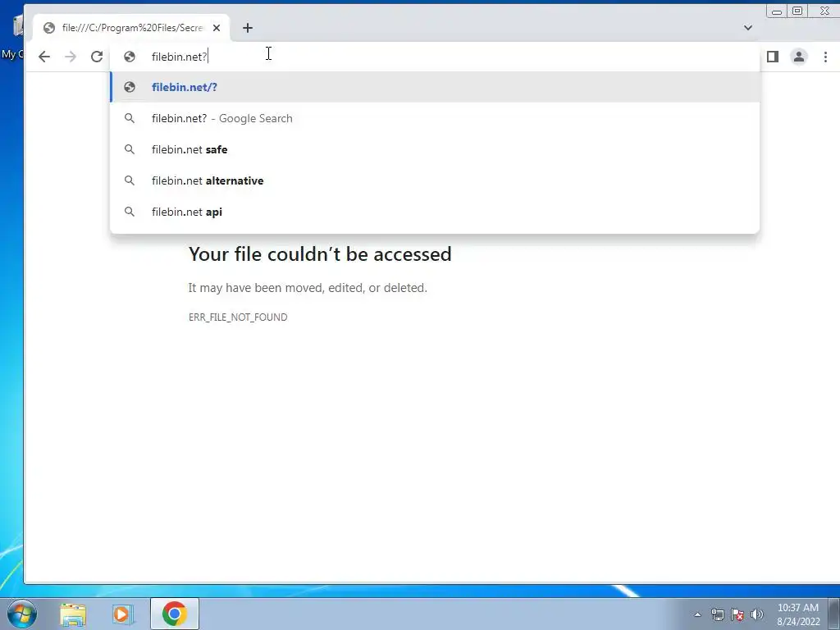Restore down the Chrome window

click(x=797, y=11)
